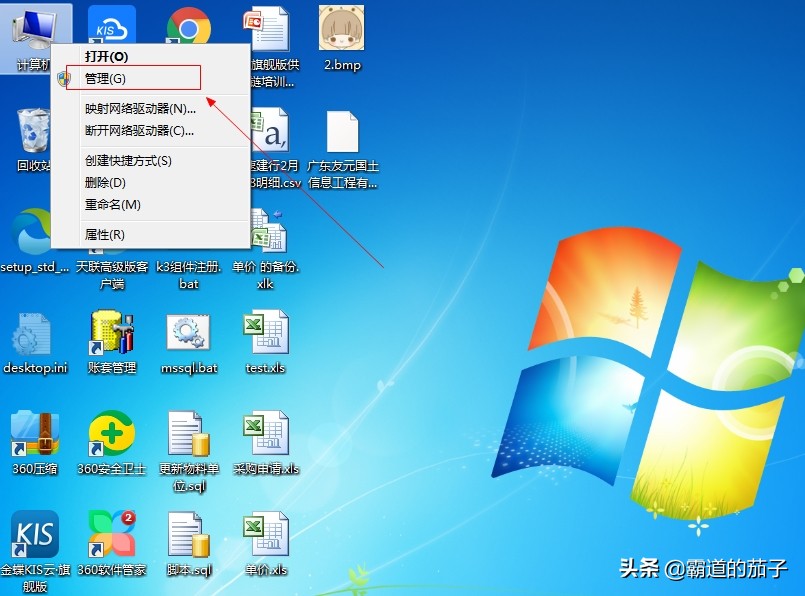The image size is (805, 596).
Task: Open 单价.xls
Action: click(265, 535)
